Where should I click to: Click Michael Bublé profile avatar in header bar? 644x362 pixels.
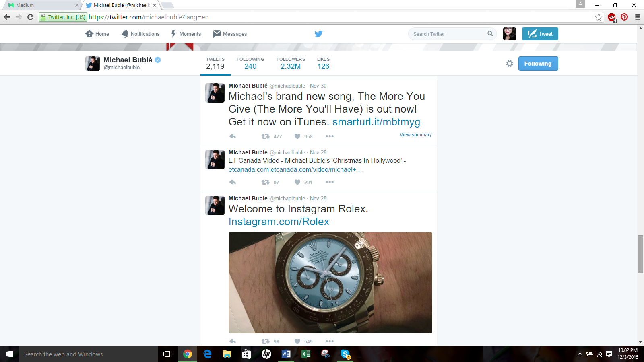click(x=93, y=64)
